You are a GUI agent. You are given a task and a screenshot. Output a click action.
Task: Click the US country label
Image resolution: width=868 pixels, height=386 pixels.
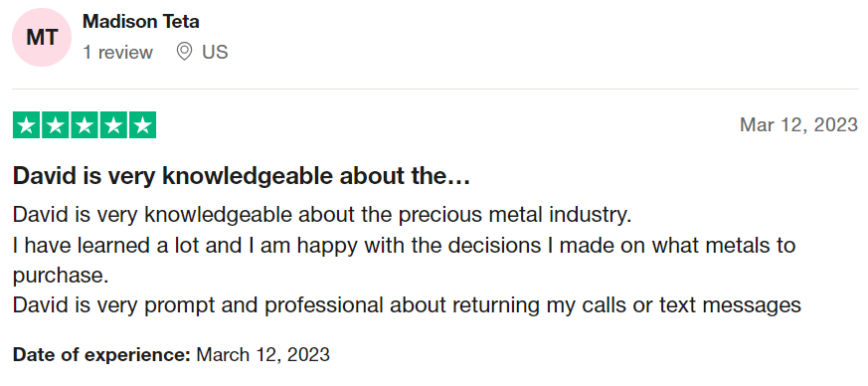tap(215, 53)
